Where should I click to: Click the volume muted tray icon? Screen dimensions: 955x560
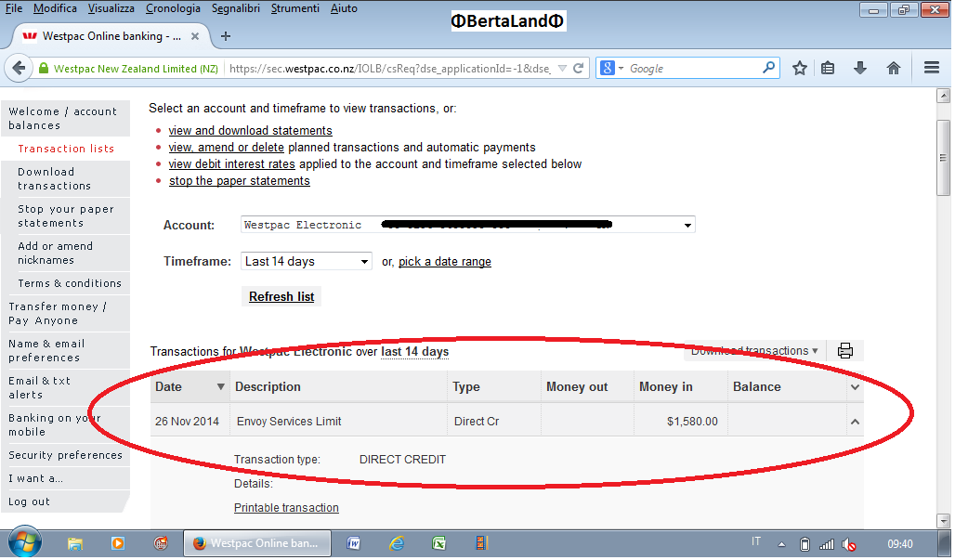[x=849, y=544]
